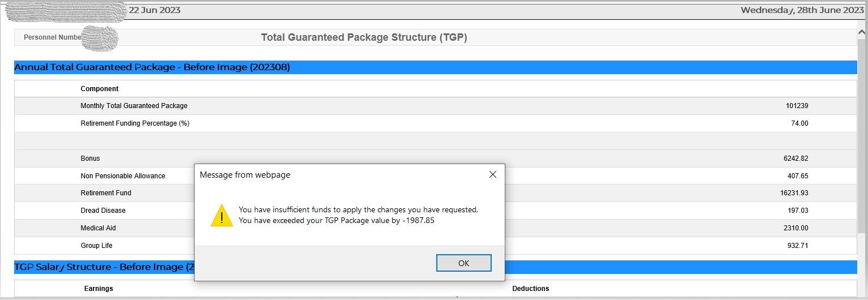The height and width of the screenshot is (300, 868).
Task: Click the OK button in the dialog
Action: [x=463, y=263]
